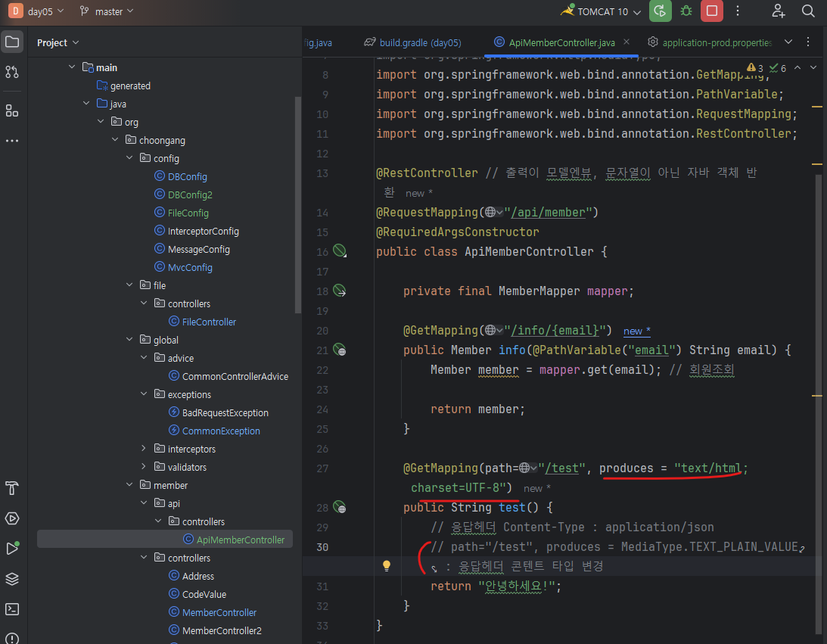The image size is (827, 644).
Task: Click the typo check indicator showing 6
Action: (x=777, y=68)
